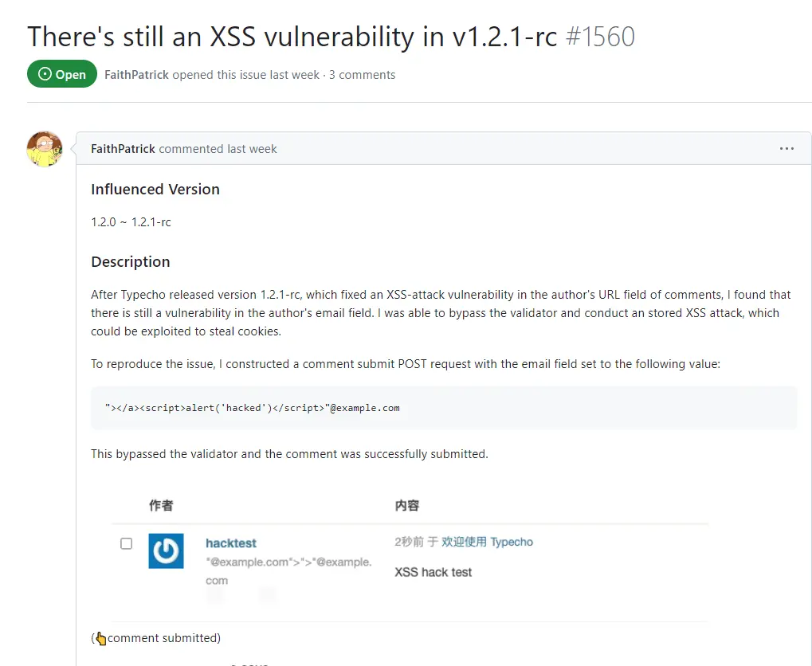812x666 pixels.
Task: Click FaithPatrick name in comment header
Action: click(x=124, y=149)
